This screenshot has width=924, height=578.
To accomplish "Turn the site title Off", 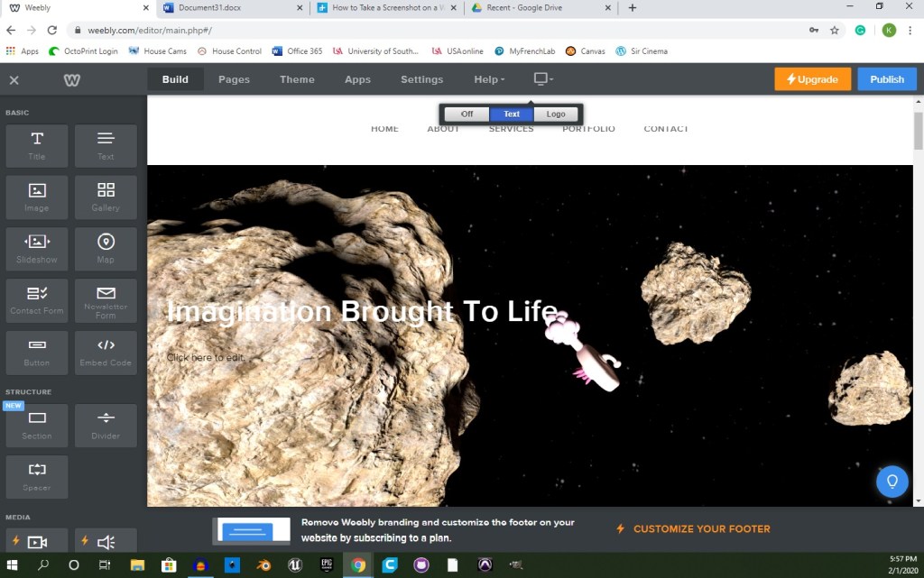I will 467,115.
